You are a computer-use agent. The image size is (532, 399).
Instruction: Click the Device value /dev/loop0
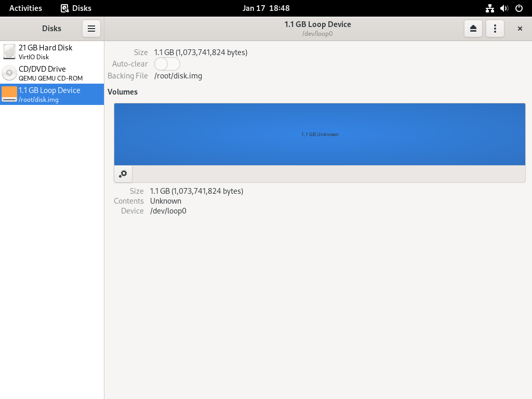pos(168,211)
